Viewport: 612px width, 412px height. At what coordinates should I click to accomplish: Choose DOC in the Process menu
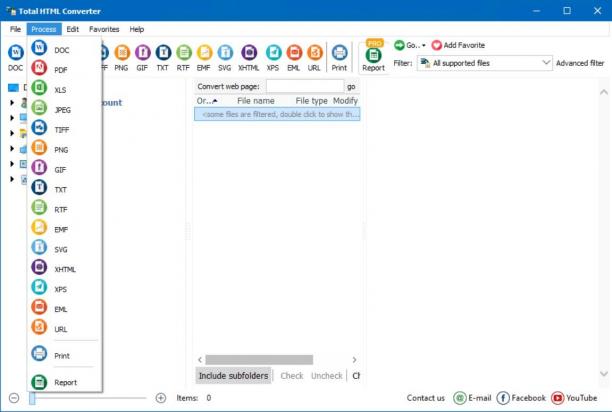click(x=64, y=50)
